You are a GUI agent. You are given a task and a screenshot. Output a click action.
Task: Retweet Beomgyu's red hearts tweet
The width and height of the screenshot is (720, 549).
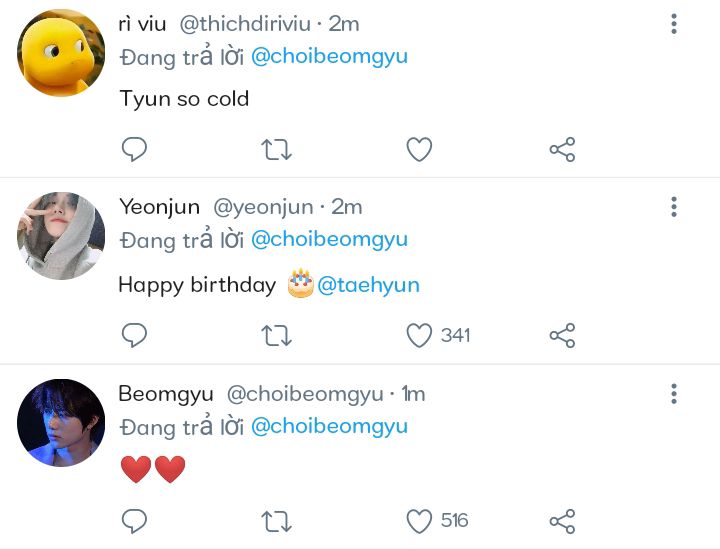click(x=276, y=521)
